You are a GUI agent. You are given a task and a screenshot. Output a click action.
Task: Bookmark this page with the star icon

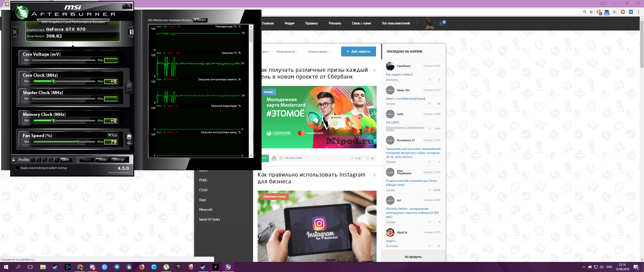point(591,12)
